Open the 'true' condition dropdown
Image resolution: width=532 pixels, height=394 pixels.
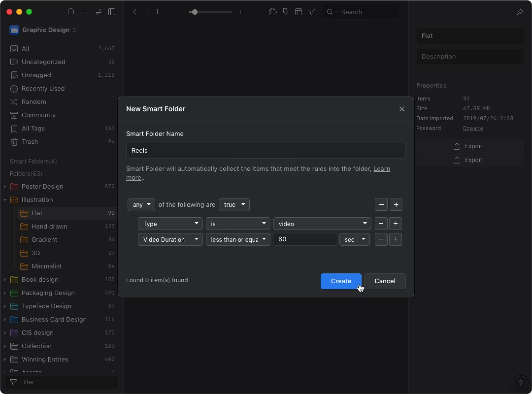click(x=234, y=205)
